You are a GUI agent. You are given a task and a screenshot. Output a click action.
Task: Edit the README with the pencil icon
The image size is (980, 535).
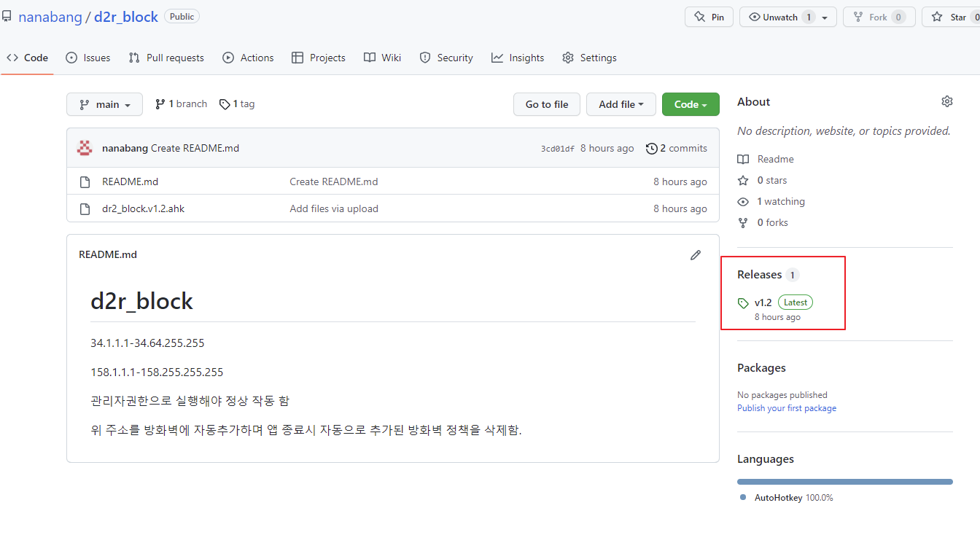[x=696, y=255]
